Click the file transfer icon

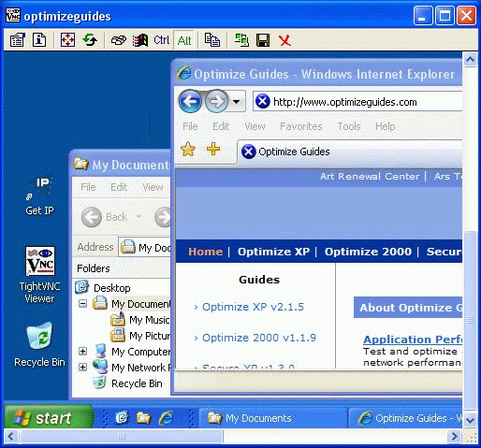tap(212, 40)
